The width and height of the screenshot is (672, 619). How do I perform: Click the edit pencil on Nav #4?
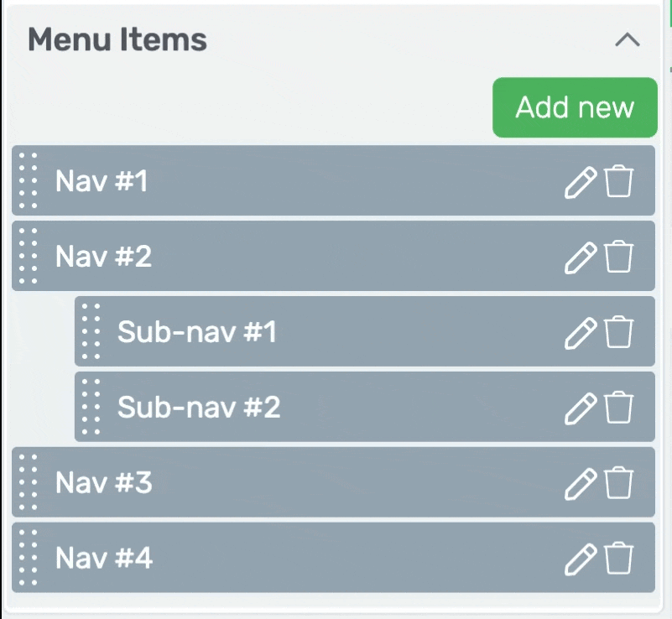(x=581, y=559)
